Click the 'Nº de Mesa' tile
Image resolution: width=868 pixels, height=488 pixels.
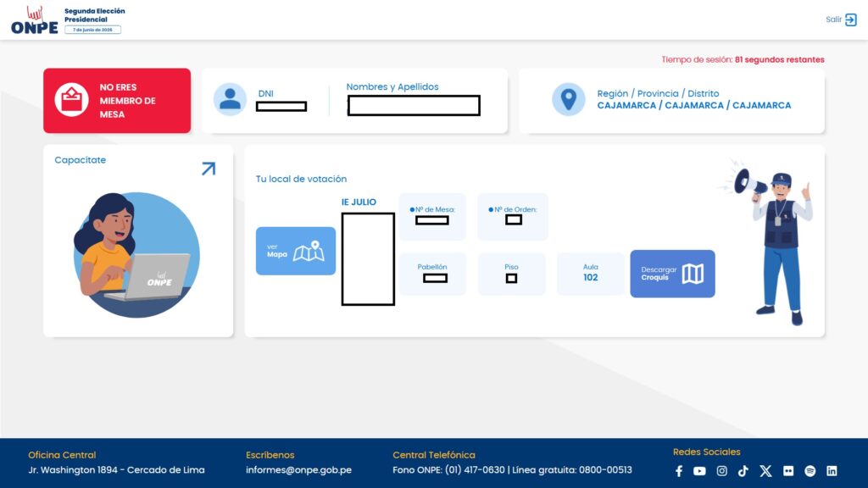(432, 216)
